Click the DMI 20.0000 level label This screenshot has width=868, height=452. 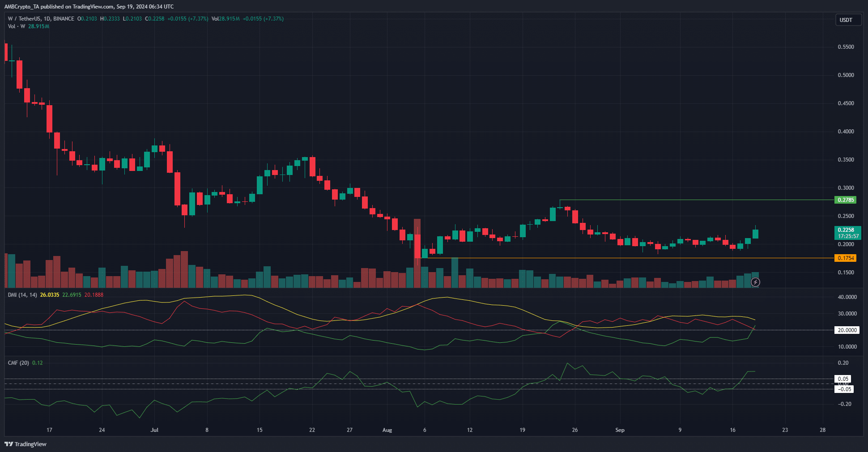coord(847,330)
